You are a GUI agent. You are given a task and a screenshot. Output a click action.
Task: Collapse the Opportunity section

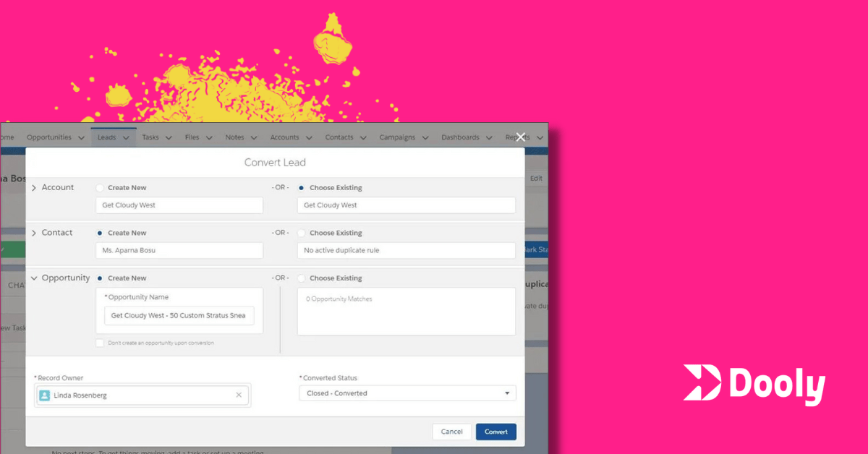(x=33, y=278)
